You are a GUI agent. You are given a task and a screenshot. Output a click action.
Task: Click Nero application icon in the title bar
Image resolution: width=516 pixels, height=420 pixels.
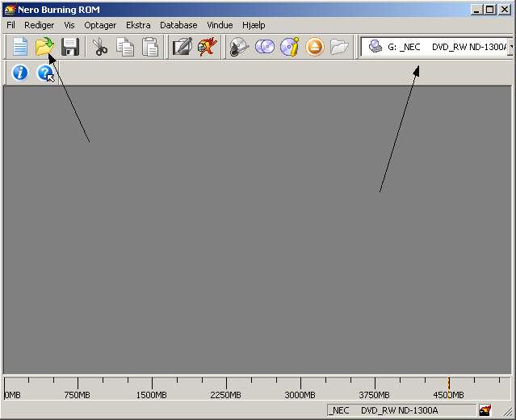coord(10,10)
